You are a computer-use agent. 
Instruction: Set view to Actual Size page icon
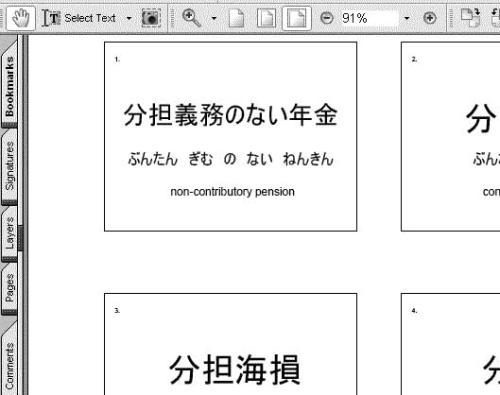[x=236, y=18]
